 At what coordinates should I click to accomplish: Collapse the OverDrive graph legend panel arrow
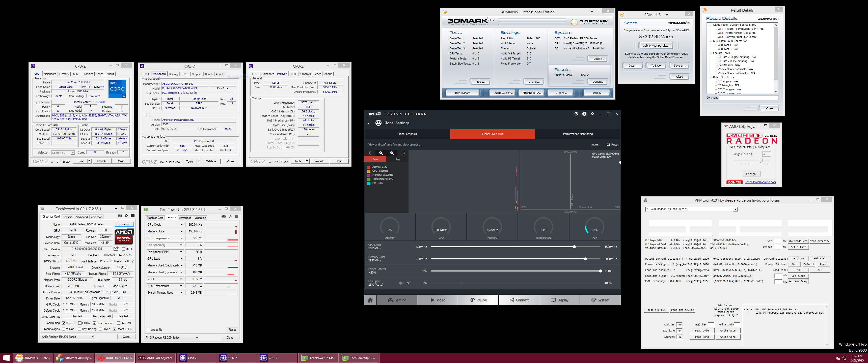[x=370, y=153]
